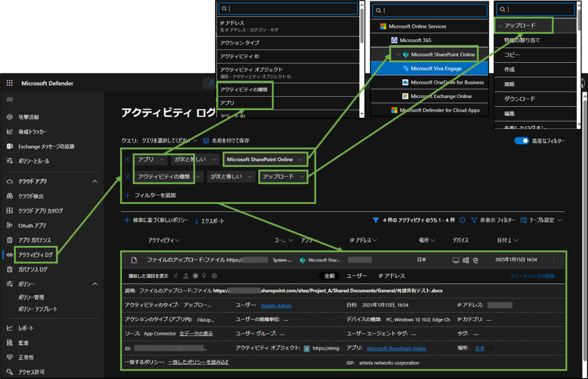Click the file icon in the activity row
The height and width of the screenshot is (379, 588).
click(133, 260)
